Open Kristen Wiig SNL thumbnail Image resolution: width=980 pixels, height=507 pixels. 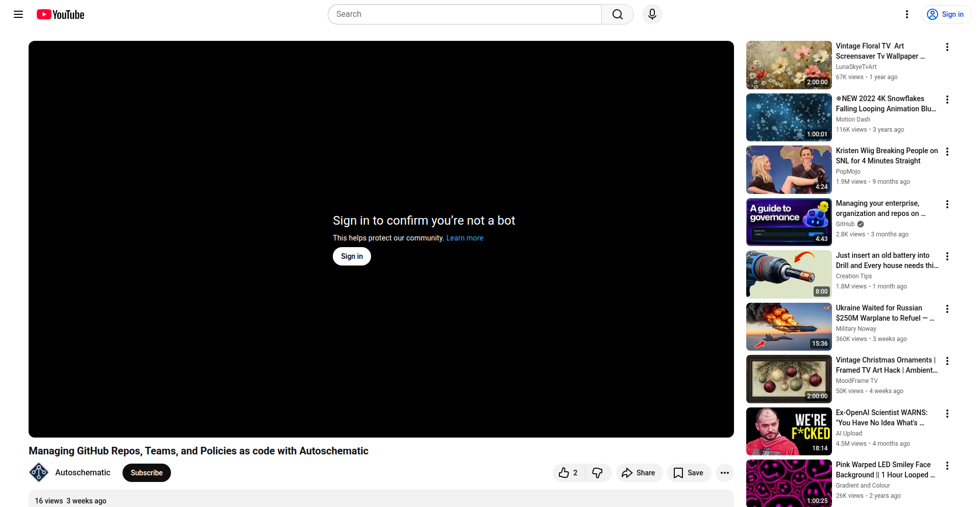(789, 170)
